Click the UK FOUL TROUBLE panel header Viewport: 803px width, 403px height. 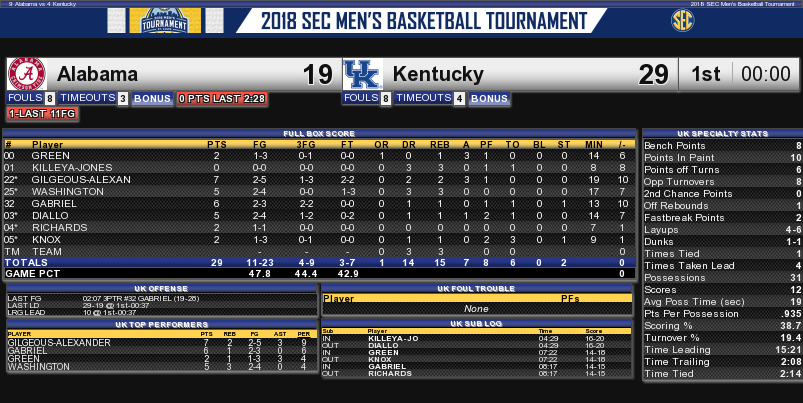(x=476, y=289)
